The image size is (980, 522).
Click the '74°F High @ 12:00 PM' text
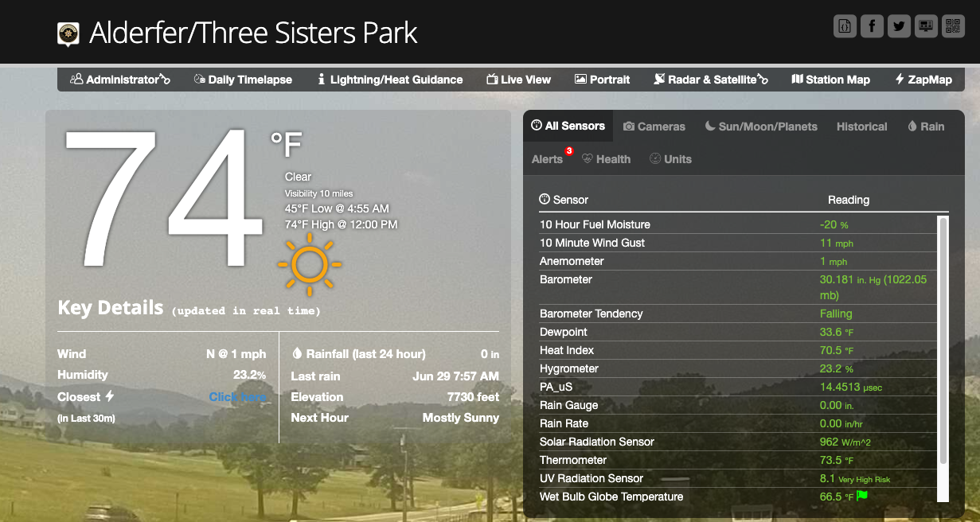(341, 224)
